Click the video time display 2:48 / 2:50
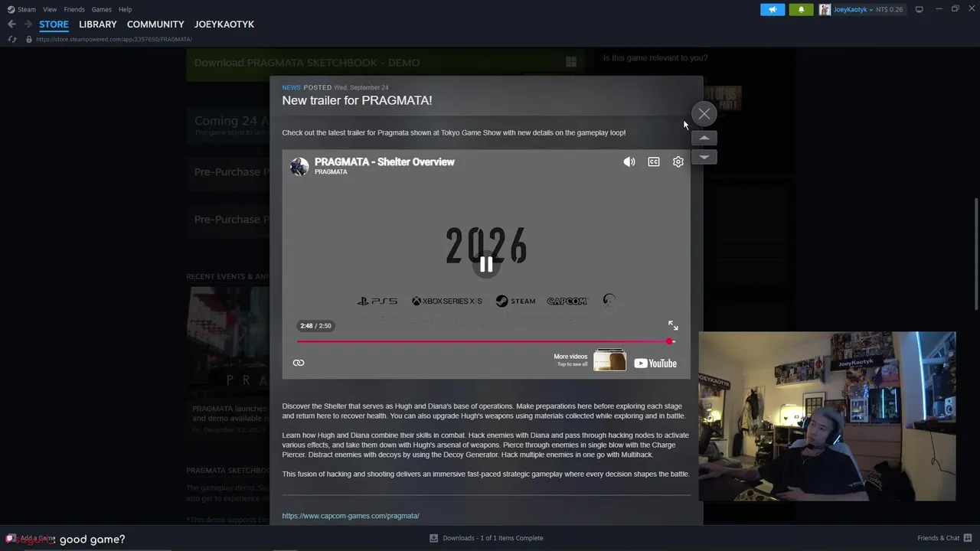 pyautogui.click(x=315, y=326)
